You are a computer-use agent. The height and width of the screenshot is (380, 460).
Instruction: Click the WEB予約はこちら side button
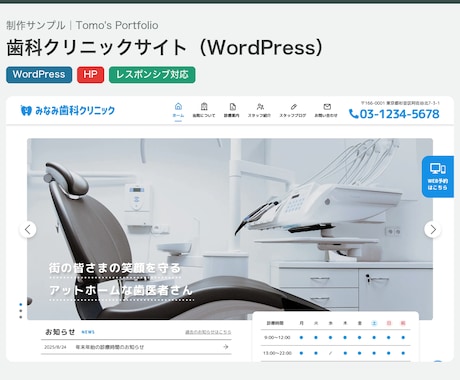click(438, 177)
